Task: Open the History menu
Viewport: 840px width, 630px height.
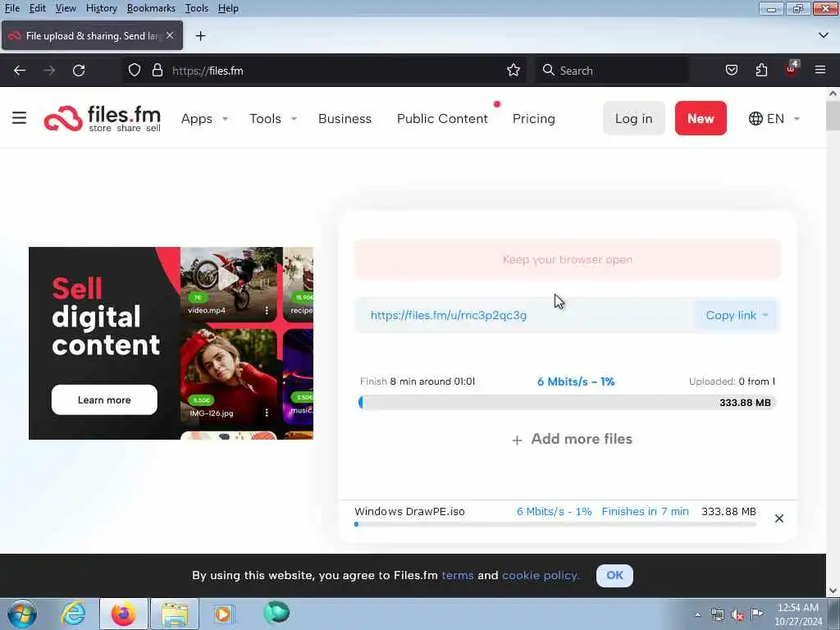Action: coord(101,8)
